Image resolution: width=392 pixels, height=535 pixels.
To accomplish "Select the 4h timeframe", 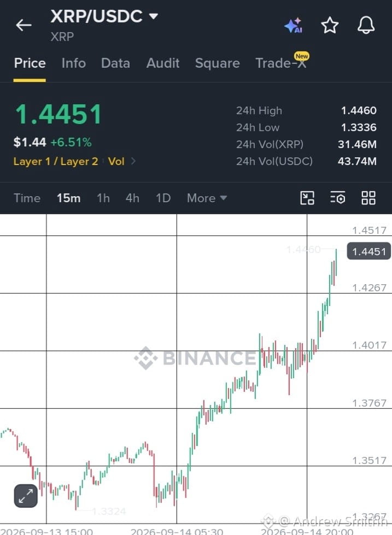I will click(x=132, y=198).
